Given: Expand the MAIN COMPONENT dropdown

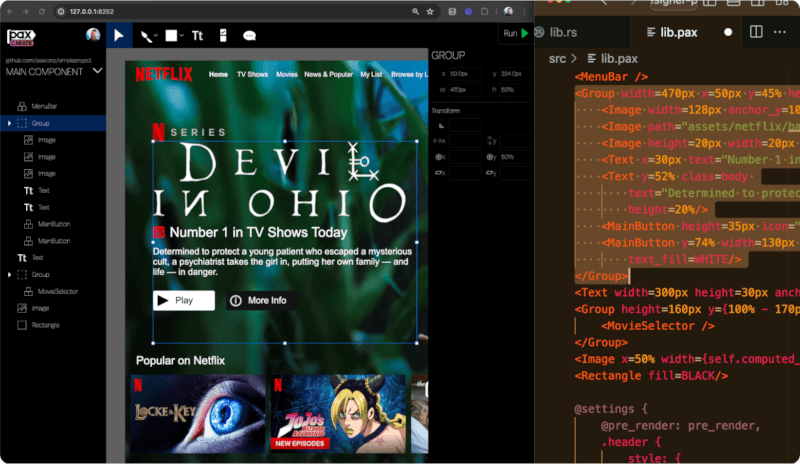Looking at the screenshot, I should tap(97, 71).
